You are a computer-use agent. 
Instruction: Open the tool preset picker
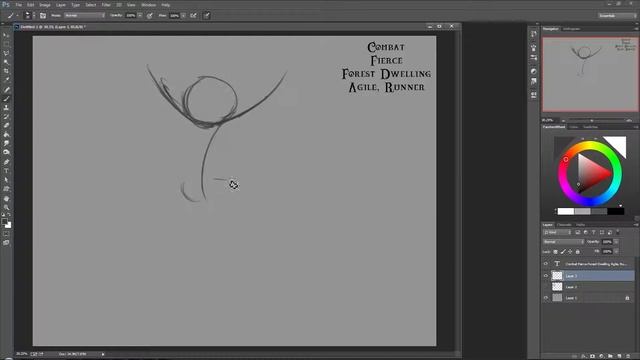click(x=12, y=16)
